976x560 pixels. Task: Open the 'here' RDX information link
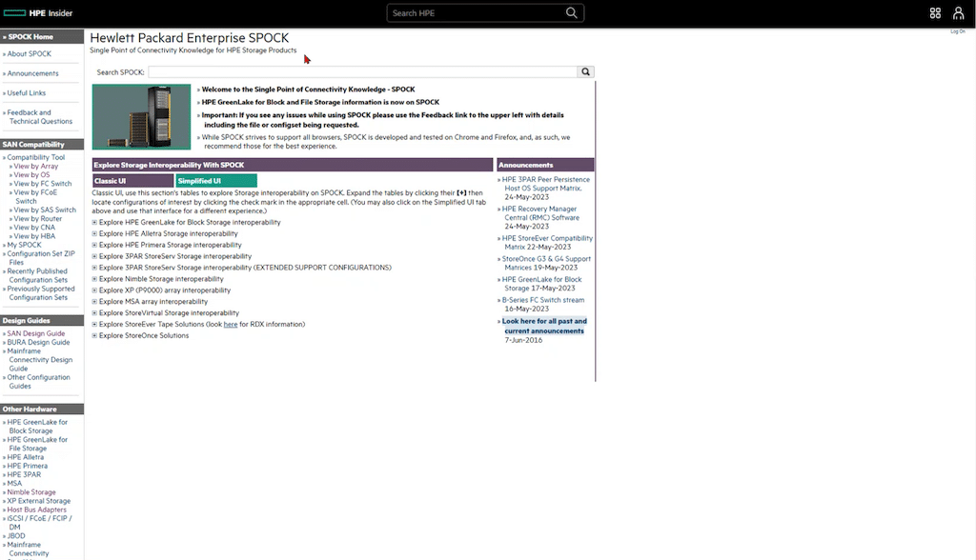[x=231, y=324]
